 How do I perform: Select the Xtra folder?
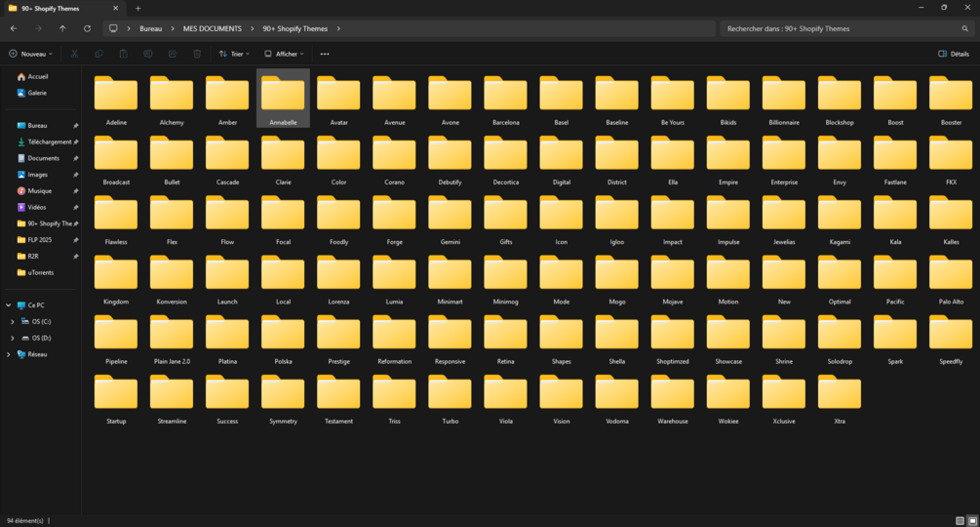pyautogui.click(x=840, y=399)
